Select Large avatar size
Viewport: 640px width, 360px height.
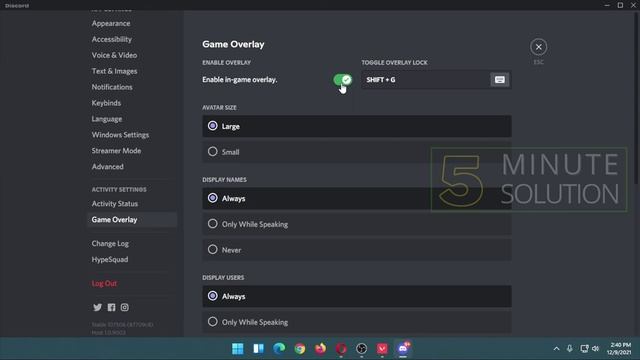[x=357, y=126]
